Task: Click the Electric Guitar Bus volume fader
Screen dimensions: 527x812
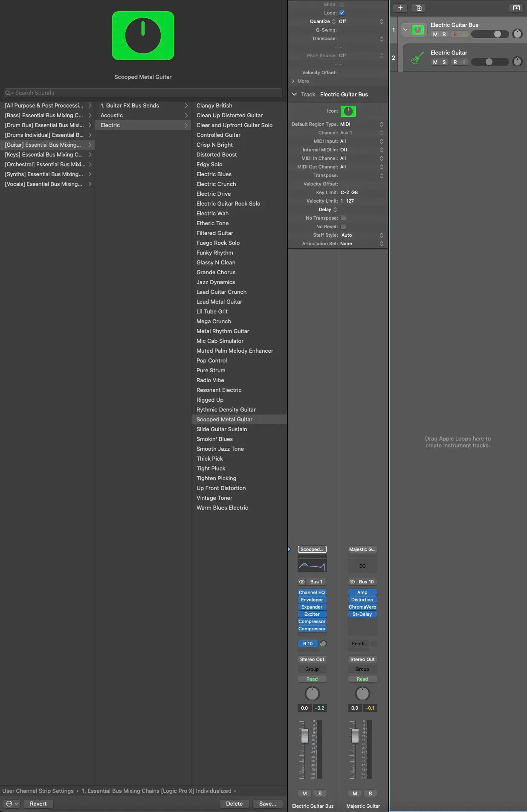Action: (304, 736)
